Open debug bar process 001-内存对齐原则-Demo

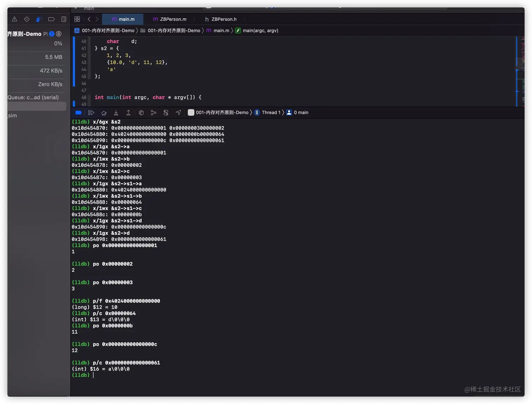[x=218, y=113]
